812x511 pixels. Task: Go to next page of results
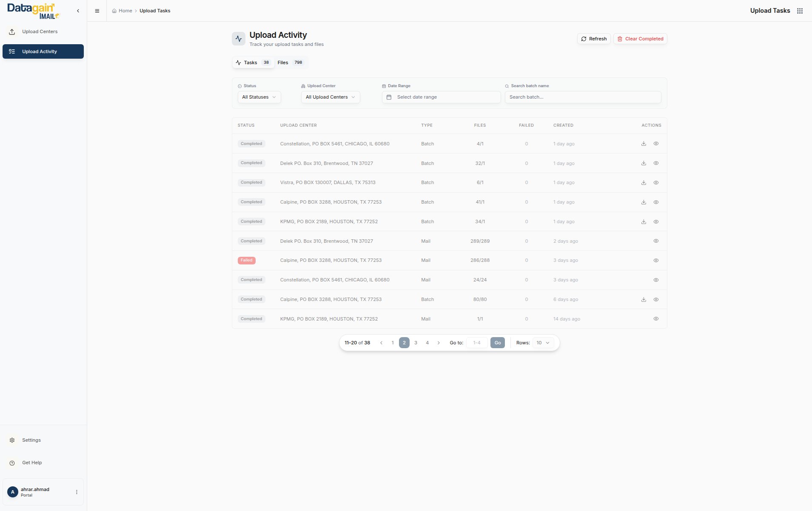click(439, 343)
